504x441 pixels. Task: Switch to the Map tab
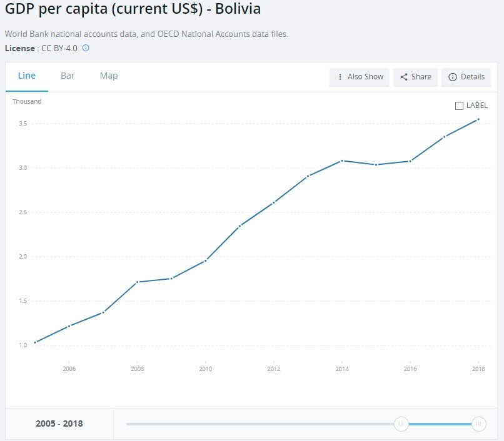click(x=109, y=76)
